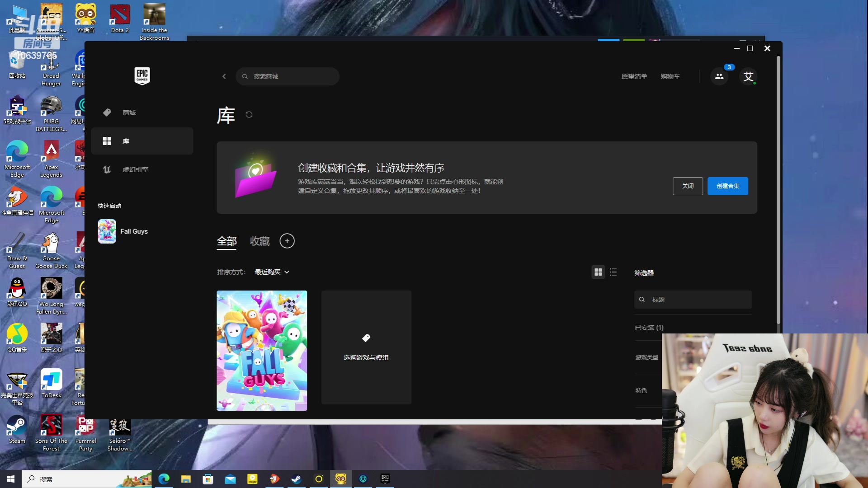The image size is (868, 488).
Task: Click the Epic launcher vertical scrollbar
Action: [778, 190]
